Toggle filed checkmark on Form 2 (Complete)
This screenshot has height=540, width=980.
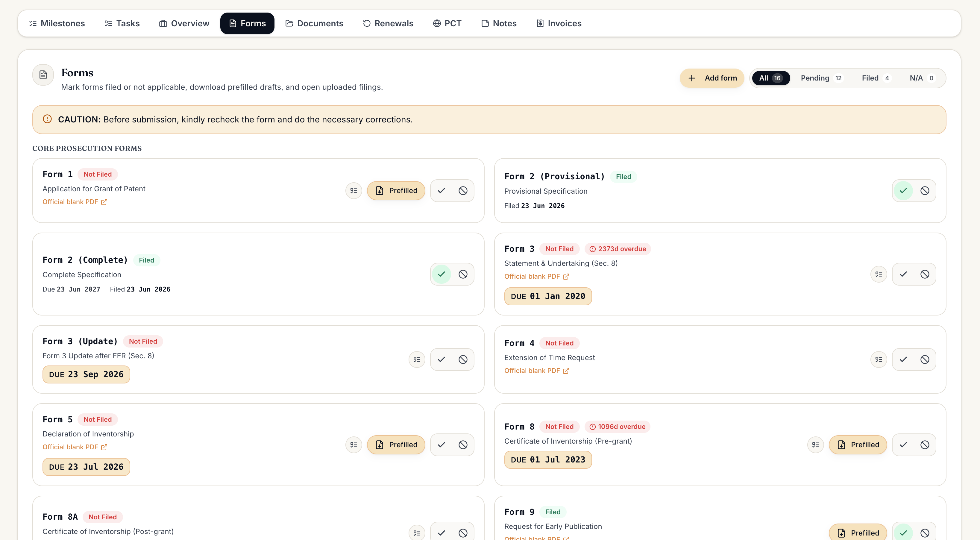tap(441, 274)
